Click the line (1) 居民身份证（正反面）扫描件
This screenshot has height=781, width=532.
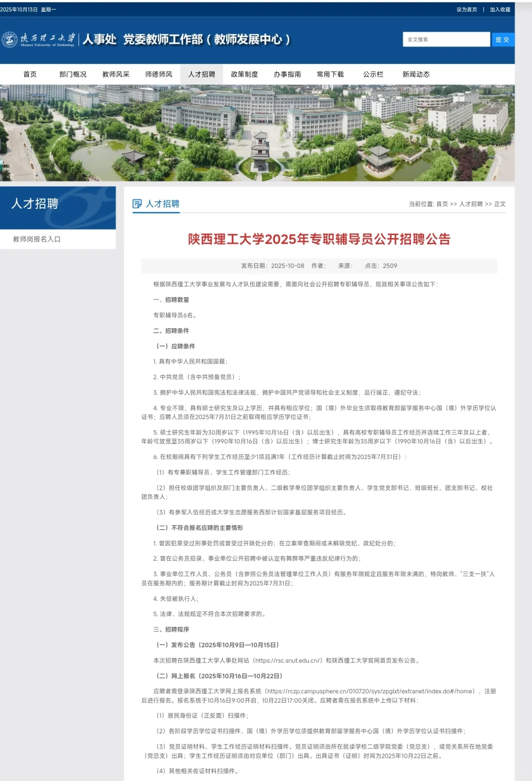point(202,715)
